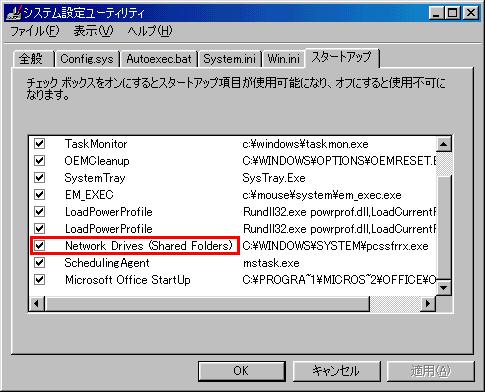Click the vertical scrollbar up arrow
Viewport: 485px width, 392px height.
click(x=444, y=144)
